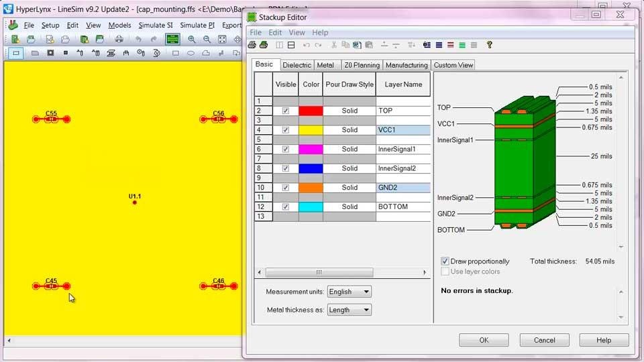Click the magenta InnerSignal1 color swatch
This screenshot has width=644, height=362.
click(x=311, y=149)
